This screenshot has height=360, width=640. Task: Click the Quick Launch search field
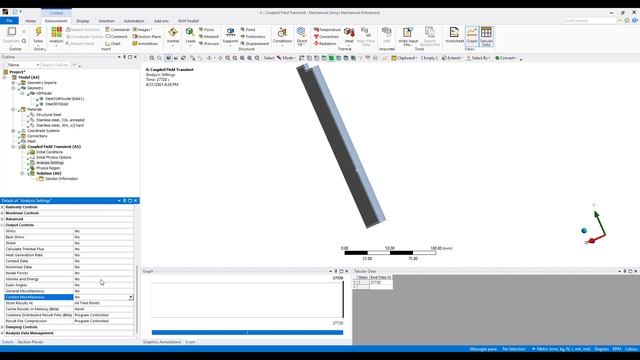tap(590, 20)
